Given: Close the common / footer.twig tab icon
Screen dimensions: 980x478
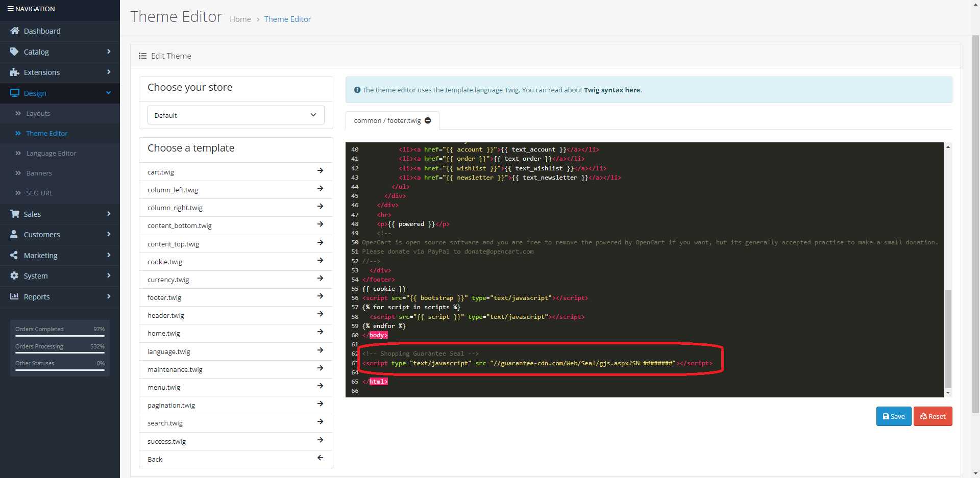Looking at the screenshot, I should 428,121.
